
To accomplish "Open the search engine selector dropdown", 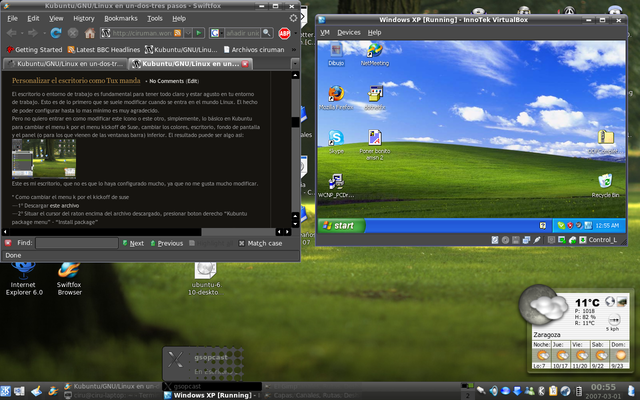I will coord(216,33).
